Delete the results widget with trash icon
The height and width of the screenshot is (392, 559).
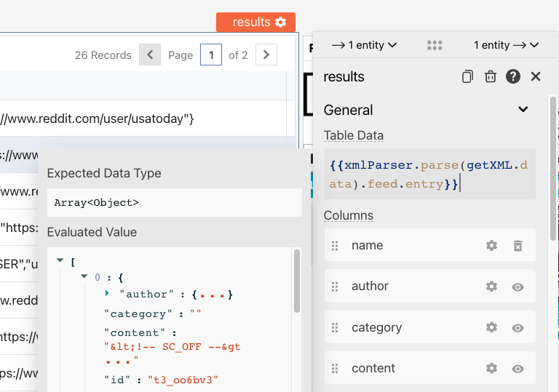click(x=491, y=76)
